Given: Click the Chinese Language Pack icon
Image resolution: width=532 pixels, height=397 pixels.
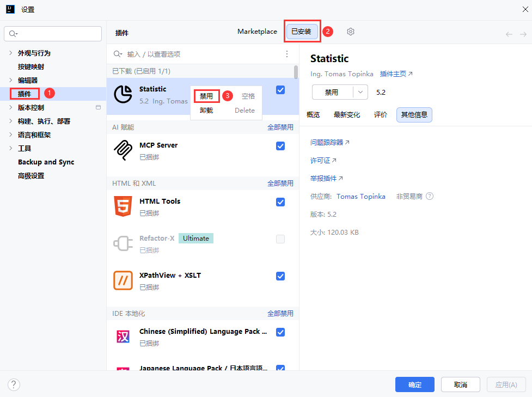Looking at the screenshot, I should (123, 337).
